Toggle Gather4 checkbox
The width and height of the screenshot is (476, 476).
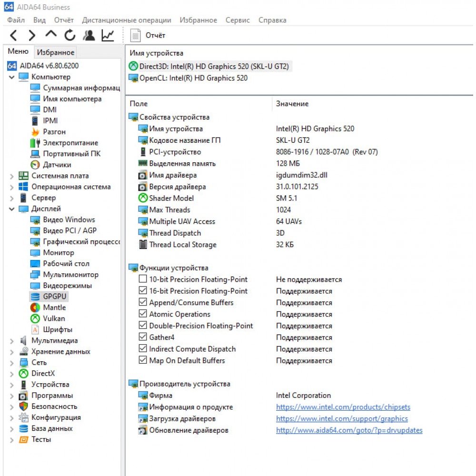(143, 337)
